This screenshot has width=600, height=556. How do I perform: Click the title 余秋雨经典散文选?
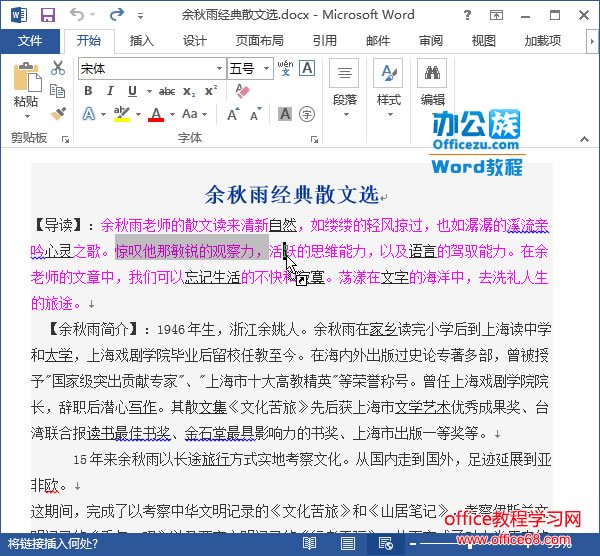(x=292, y=195)
